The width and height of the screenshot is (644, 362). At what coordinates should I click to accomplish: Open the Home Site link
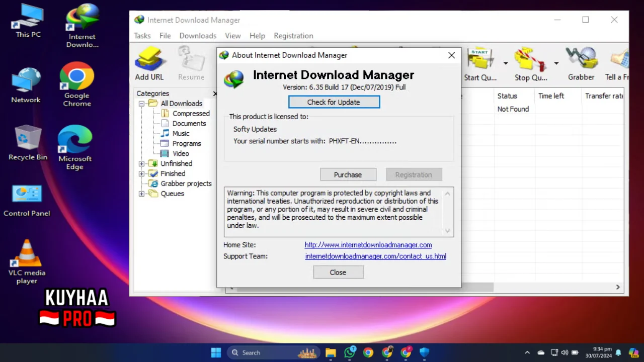368,245
